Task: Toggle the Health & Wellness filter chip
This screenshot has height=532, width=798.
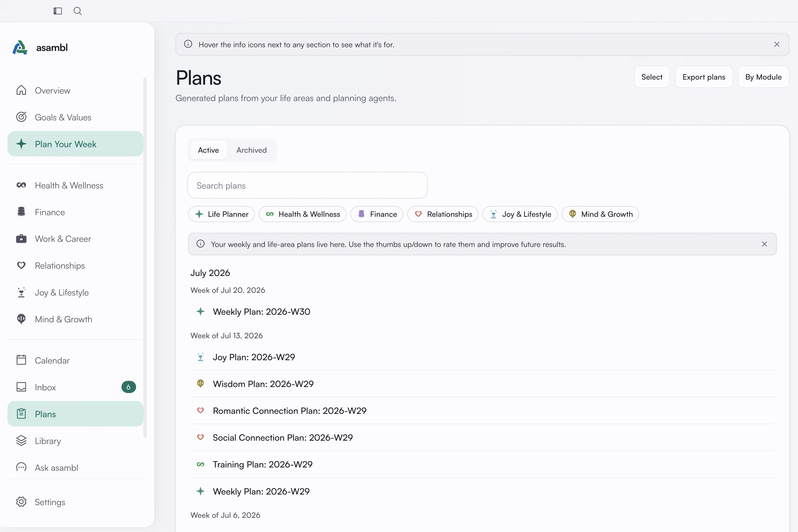Action: click(x=302, y=214)
